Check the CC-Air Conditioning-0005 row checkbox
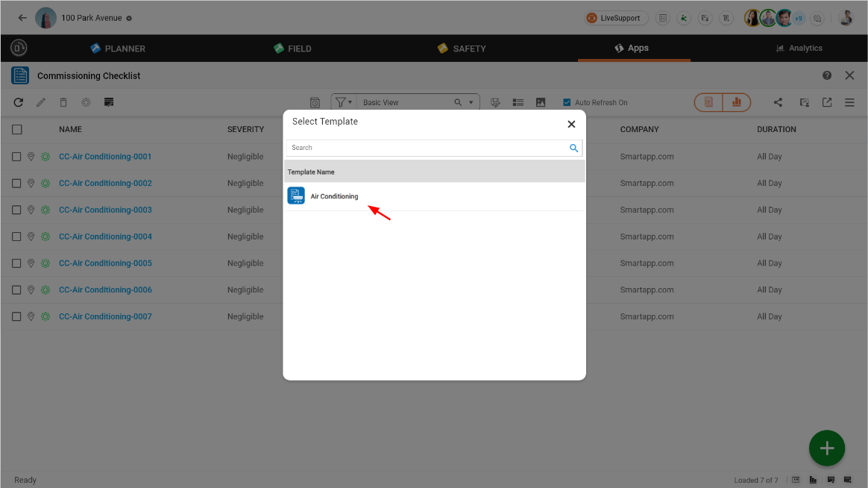Screen dimensions: 868x488 (16, 263)
